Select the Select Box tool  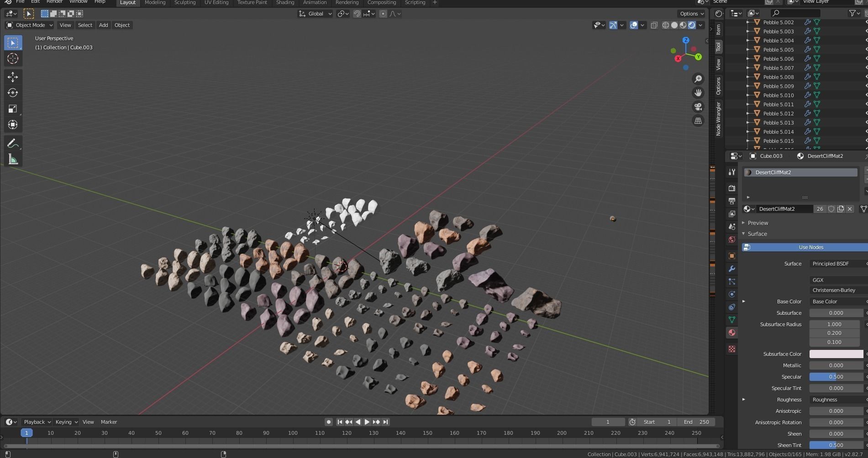13,42
